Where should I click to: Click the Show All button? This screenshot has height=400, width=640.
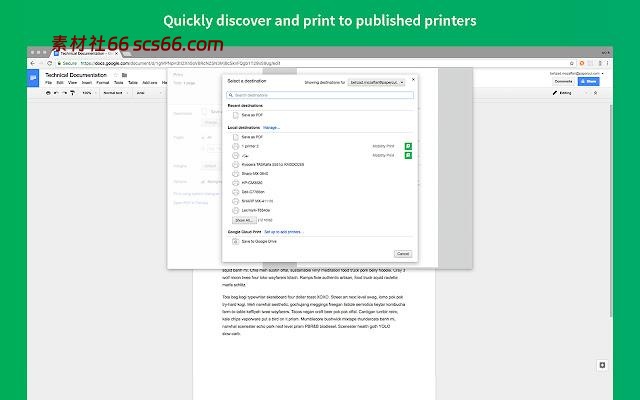point(243,219)
